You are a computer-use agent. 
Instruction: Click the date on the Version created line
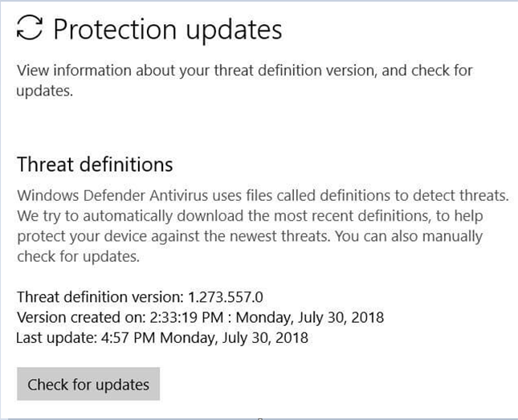pyautogui.click(x=309, y=317)
